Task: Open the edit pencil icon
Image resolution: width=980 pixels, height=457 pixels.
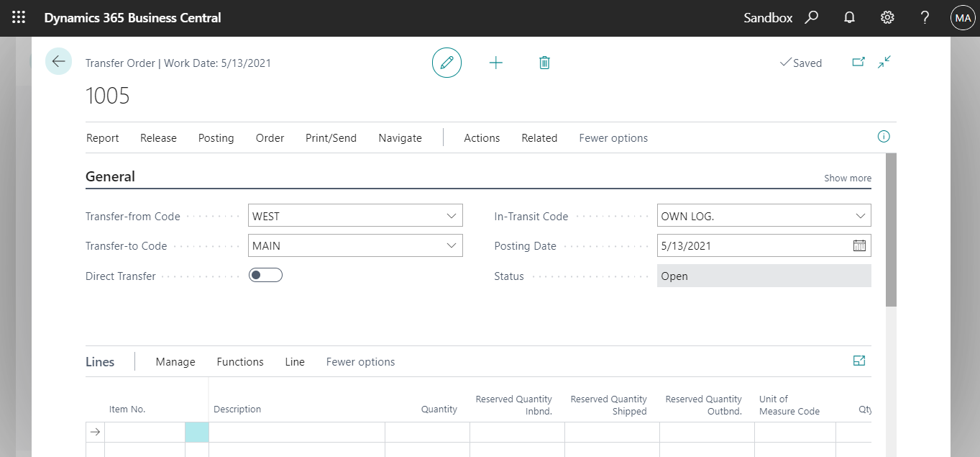Action: click(x=447, y=63)
